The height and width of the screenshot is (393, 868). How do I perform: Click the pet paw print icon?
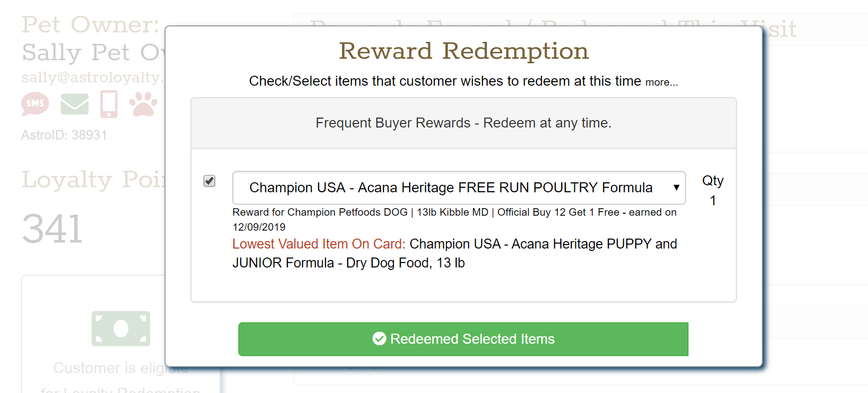(143, 104)
